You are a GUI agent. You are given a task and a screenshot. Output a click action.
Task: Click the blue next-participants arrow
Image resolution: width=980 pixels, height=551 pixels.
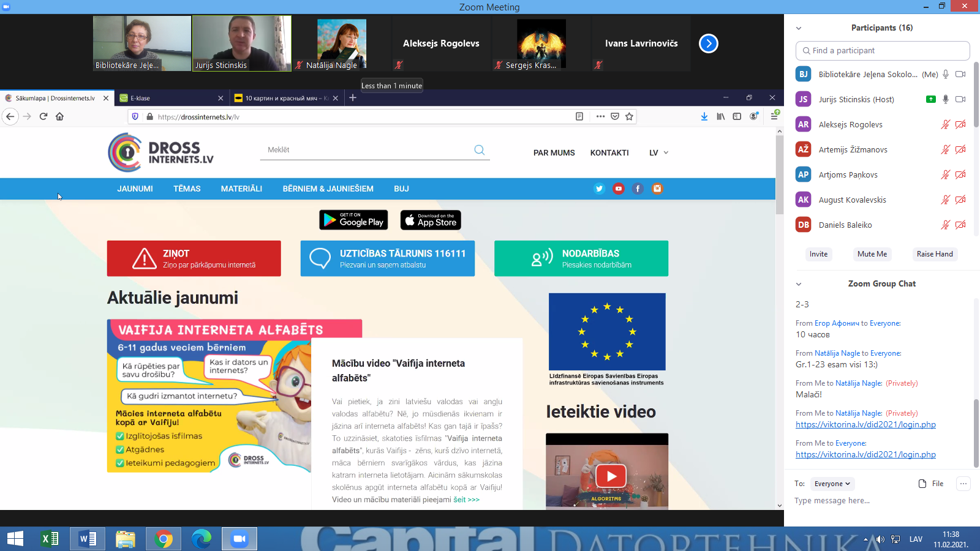coord(708,43)
